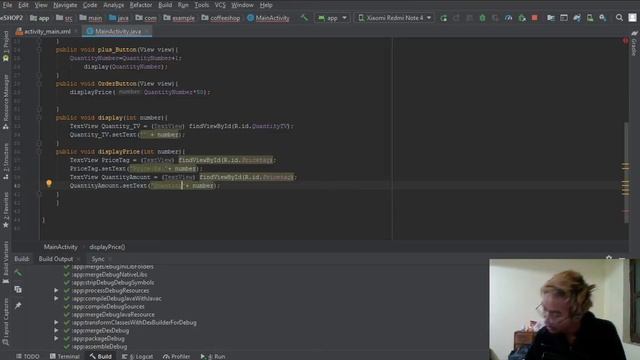Expand the mergeDexDebug task node

(x=56, y=331)
